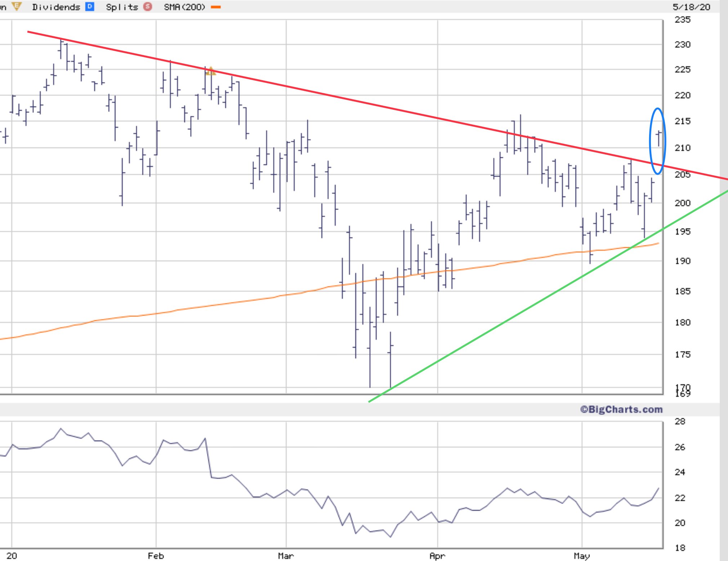Click the 5/18/20 date label

click(x=691, y=7)
